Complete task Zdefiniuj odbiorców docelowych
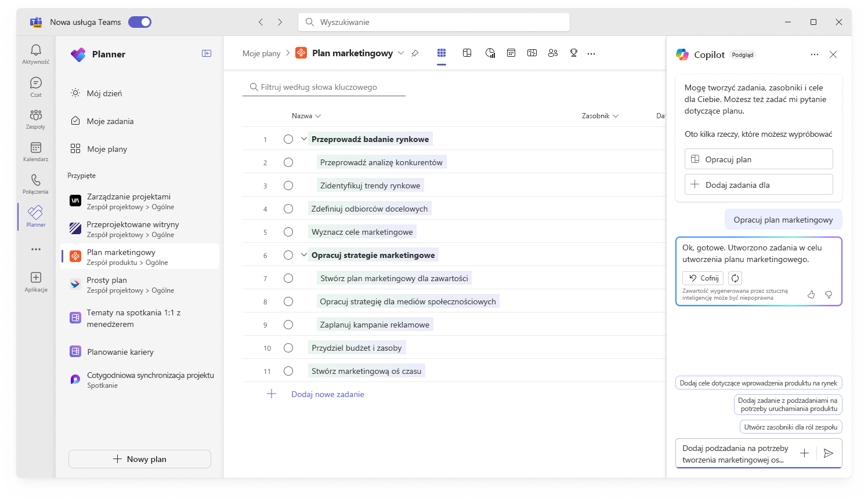This screenshot has width=868, height=502. [x=288, y=209]
